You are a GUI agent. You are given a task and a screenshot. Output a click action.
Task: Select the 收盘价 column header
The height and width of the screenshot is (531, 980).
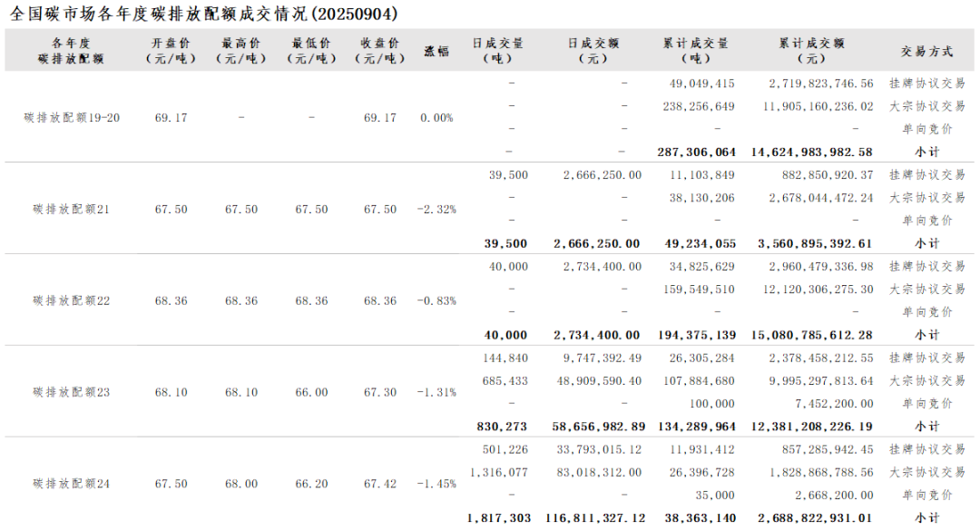tap(380, 51)
